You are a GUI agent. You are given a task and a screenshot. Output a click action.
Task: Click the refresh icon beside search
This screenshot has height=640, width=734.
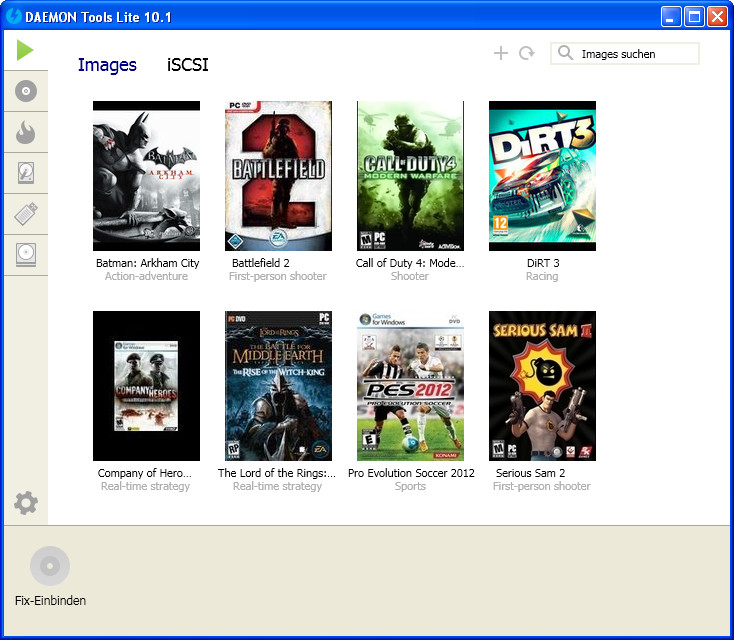pos(526,53)
